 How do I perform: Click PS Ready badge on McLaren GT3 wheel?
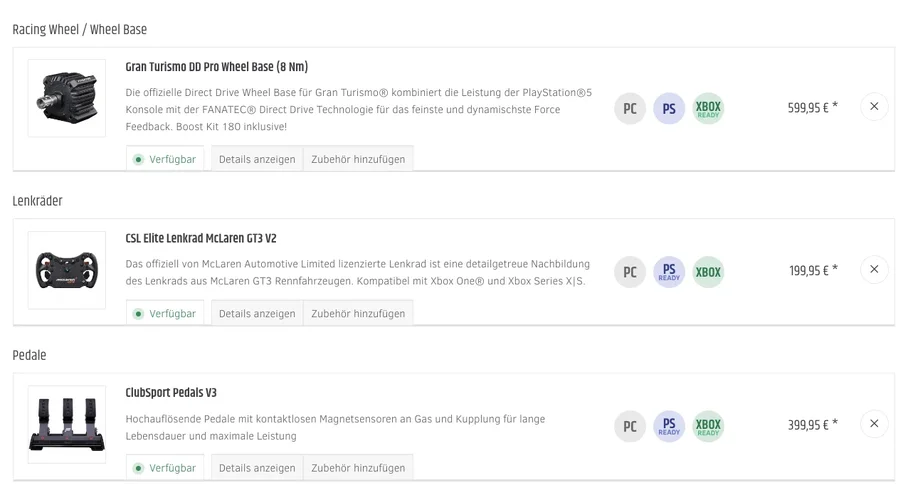pos(669,272)
